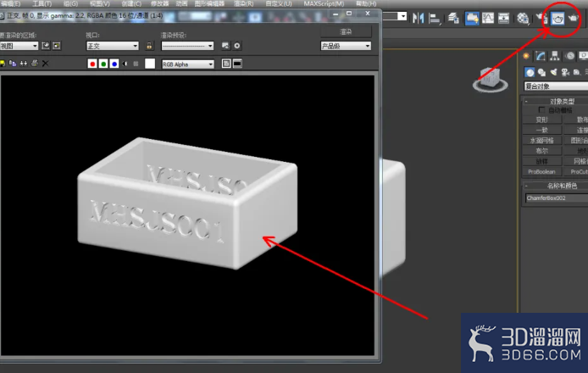Open the 创建(C) menu
This screenshot has width=588, height=373.
pyautogui.click(x=131, y=3)
